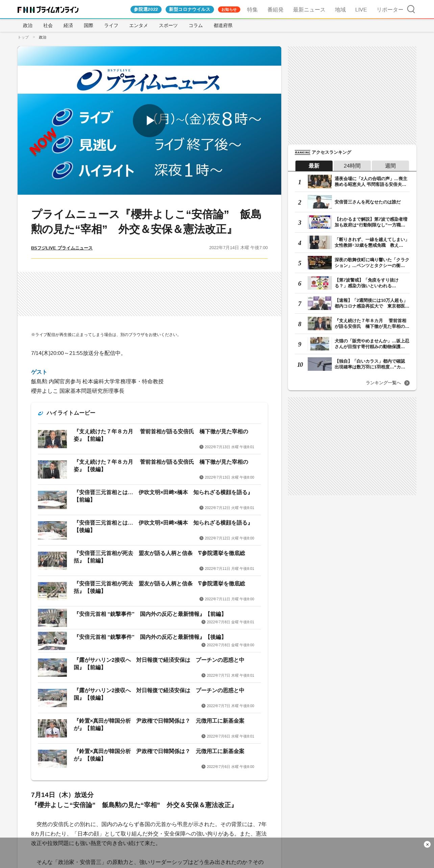Open thumbnail of “銃撃事件”【後編】 highlight
The height and width of the screenshot is (868, 434).
(x=52, y=641)
